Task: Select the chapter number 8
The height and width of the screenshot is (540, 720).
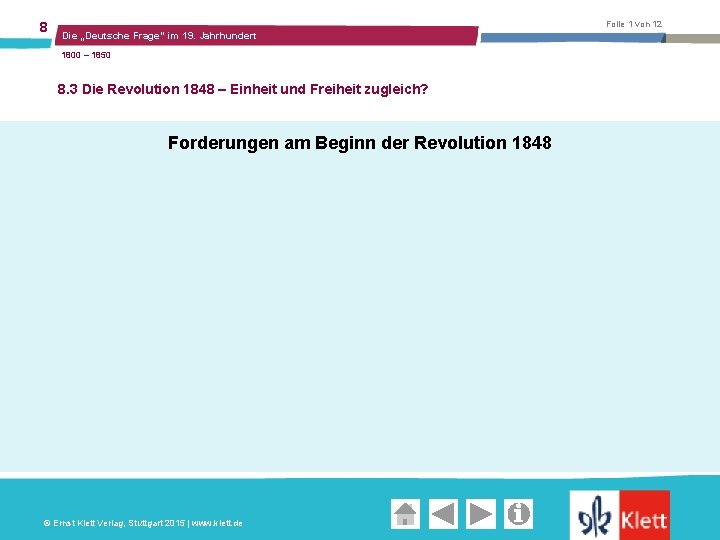Action: 43,27
